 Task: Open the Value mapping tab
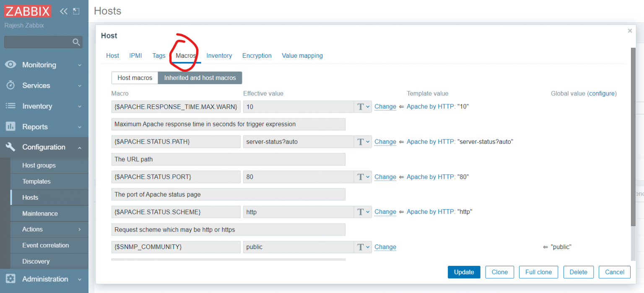302,56
